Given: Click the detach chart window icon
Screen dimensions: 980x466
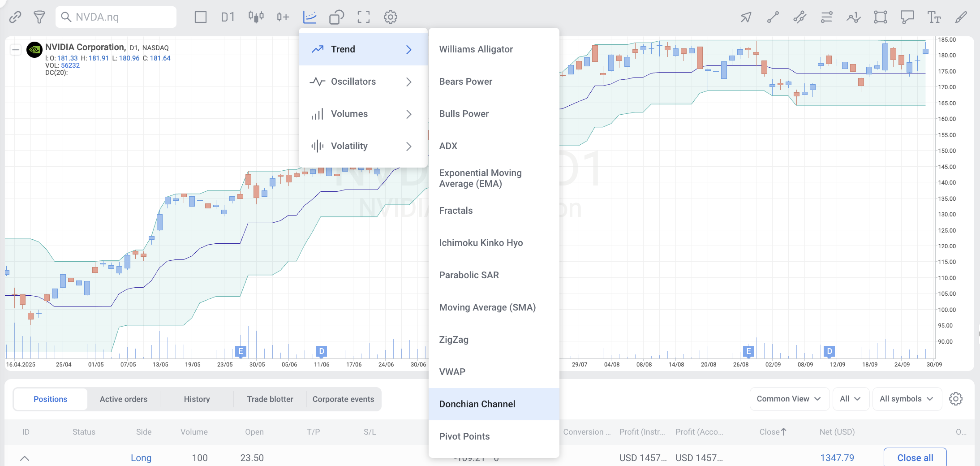Looking at the screenshot, I should [x=336, y=17].
